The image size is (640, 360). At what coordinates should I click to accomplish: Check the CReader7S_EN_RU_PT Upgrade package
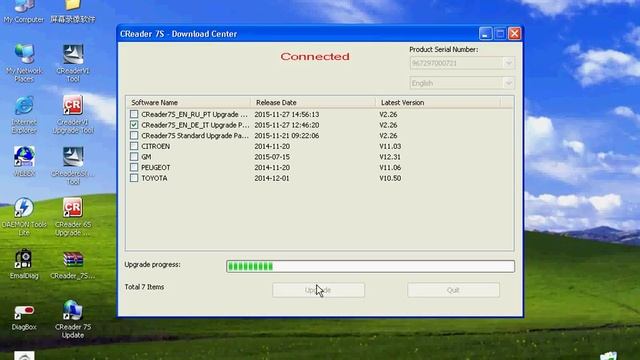(134, 114)
